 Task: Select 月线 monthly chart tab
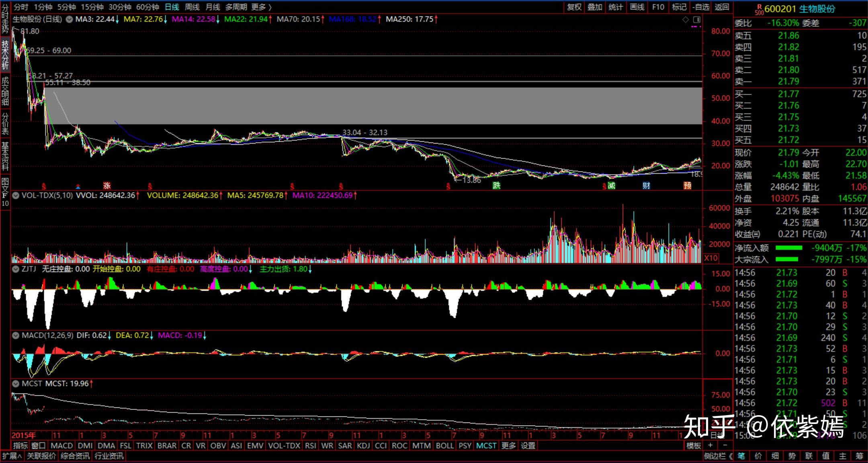pos(213,7)
